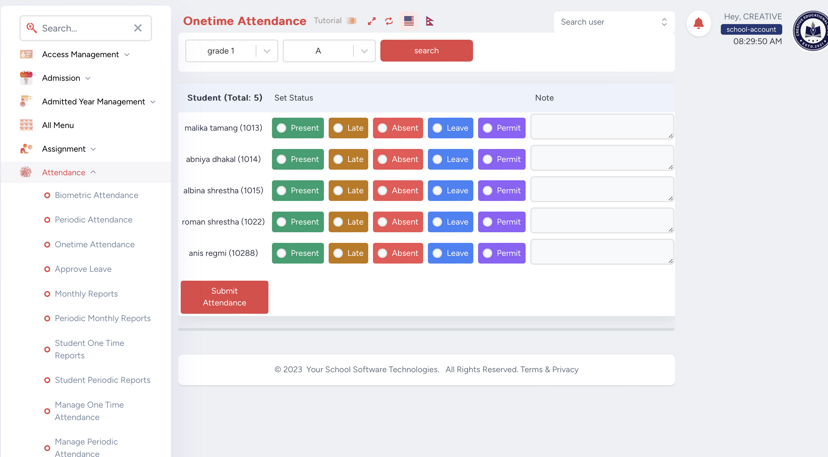Clear sidebar search with the X icon
Screen dimensions: 828x457
[x=138, y=28]
